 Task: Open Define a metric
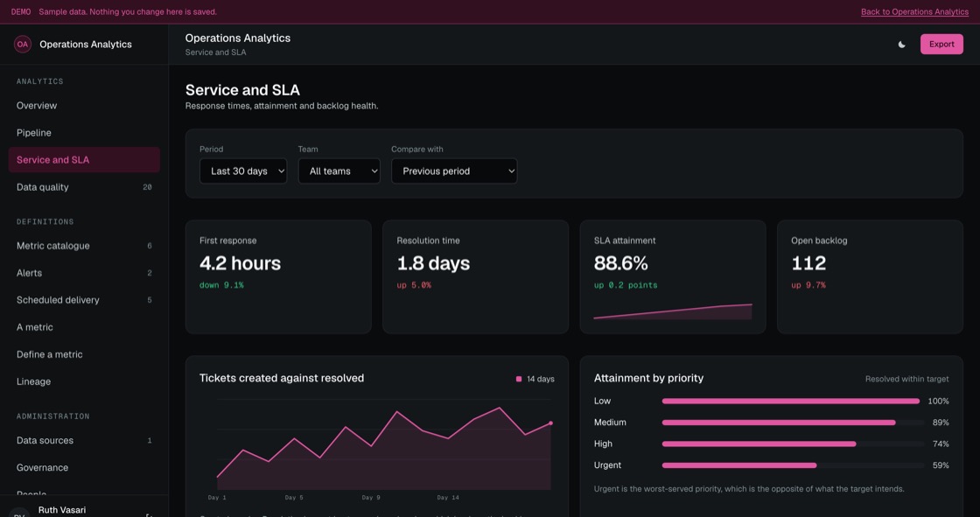point(84,354)
